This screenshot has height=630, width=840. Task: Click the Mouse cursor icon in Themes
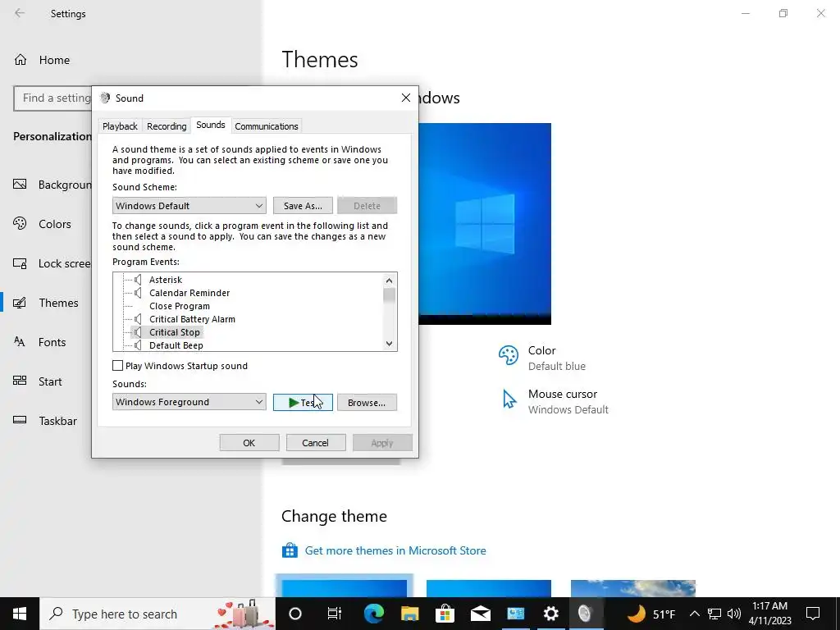click(x=509, y=399)
